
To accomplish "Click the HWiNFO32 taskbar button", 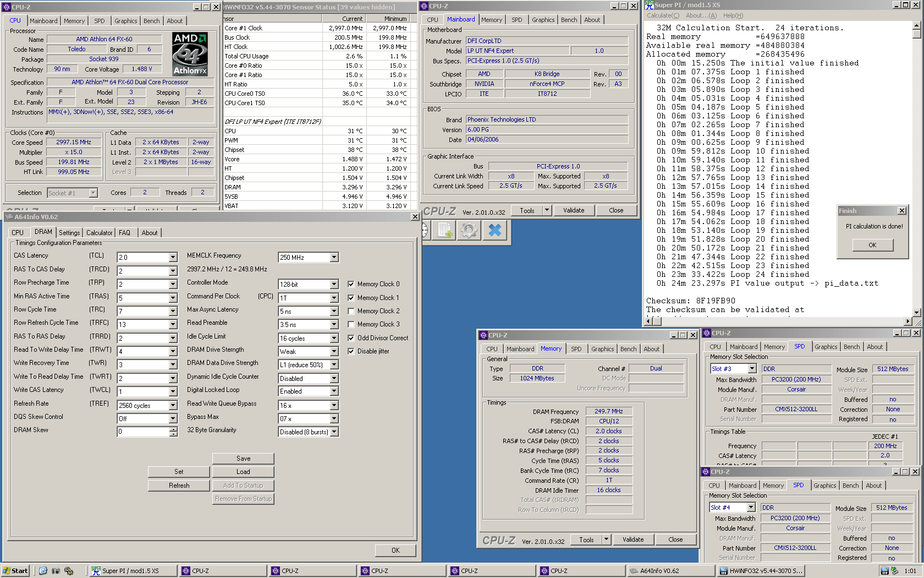I will pos(761,571).
